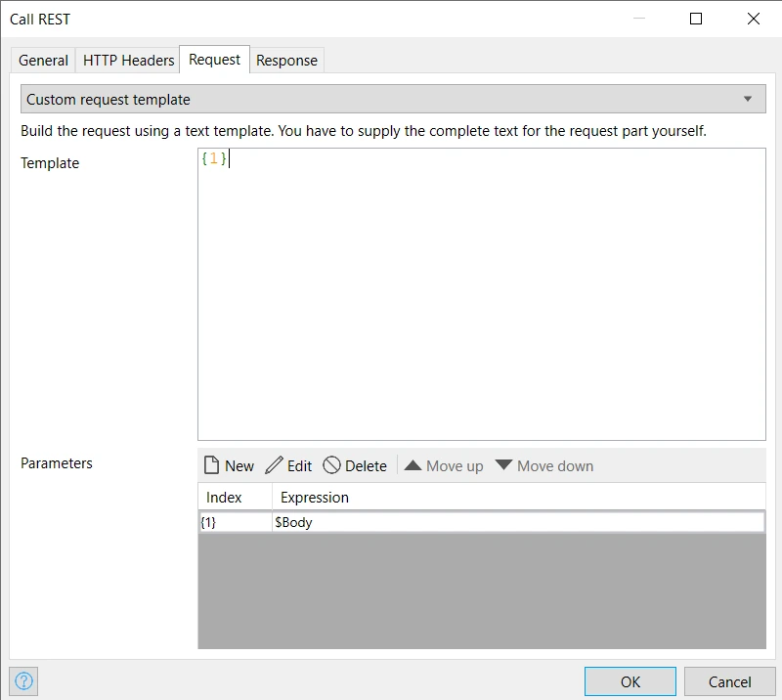
Task: Open the help question mark icon
Action: [x=23, y=680]
